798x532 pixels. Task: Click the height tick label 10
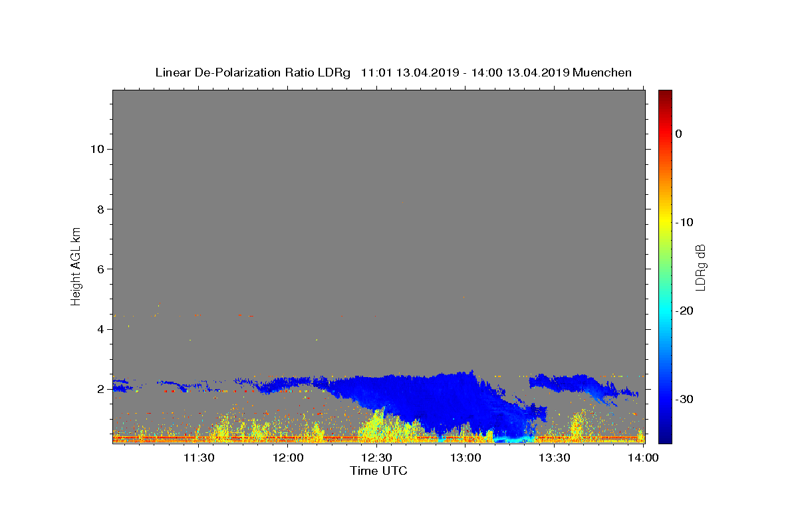(96, 149)
